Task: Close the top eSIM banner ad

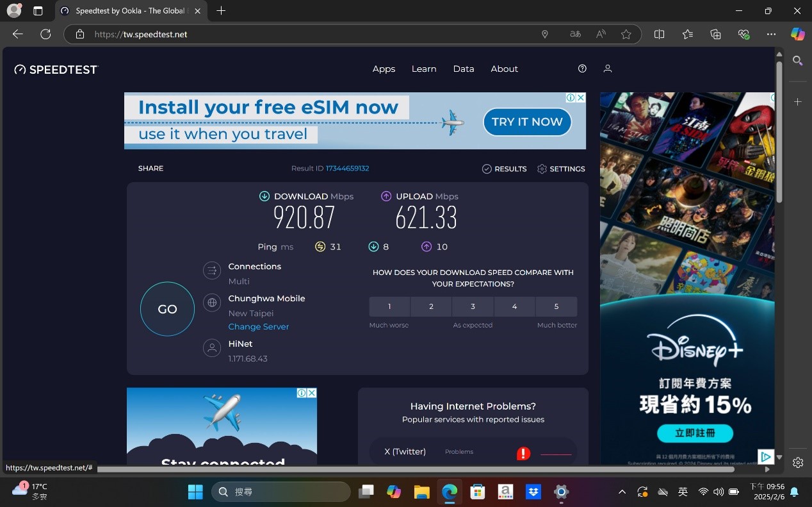Action: coord(581,98)
